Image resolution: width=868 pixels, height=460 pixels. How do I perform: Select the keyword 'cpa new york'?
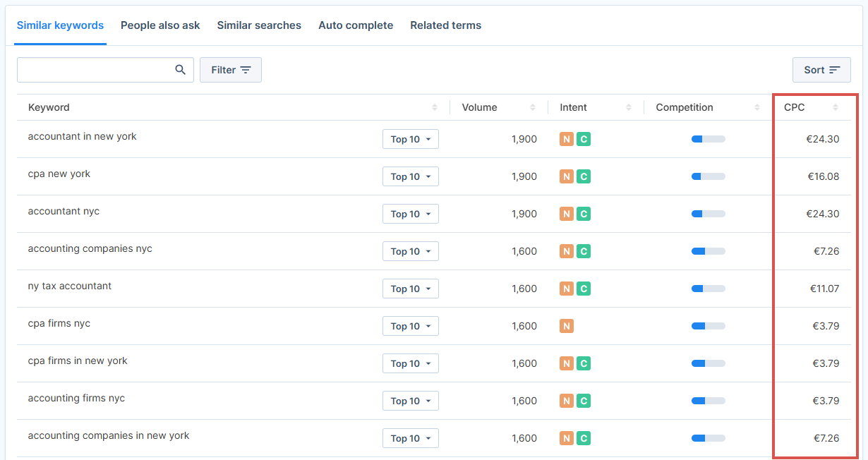click(x=59, y=174)
